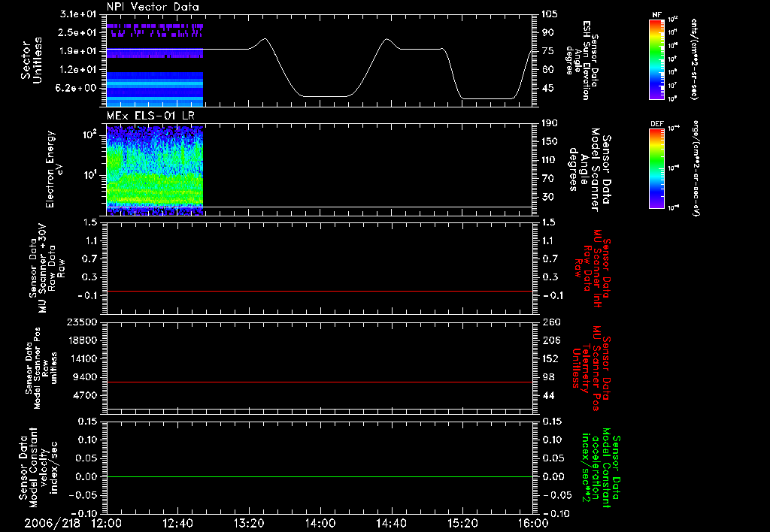Click the '16:00' time axis label

coord(533,524)
